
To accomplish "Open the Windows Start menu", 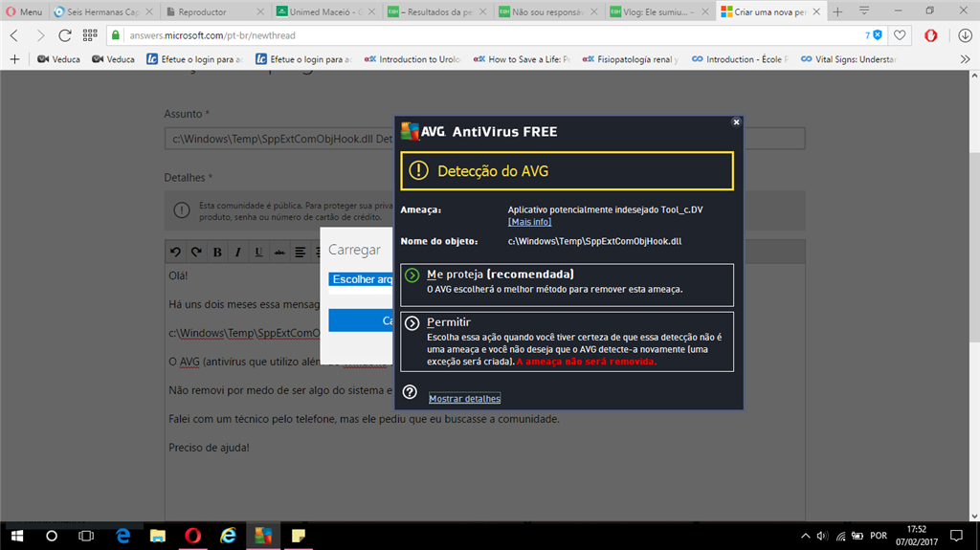I will pyautogui.click(x=17, y=537).
